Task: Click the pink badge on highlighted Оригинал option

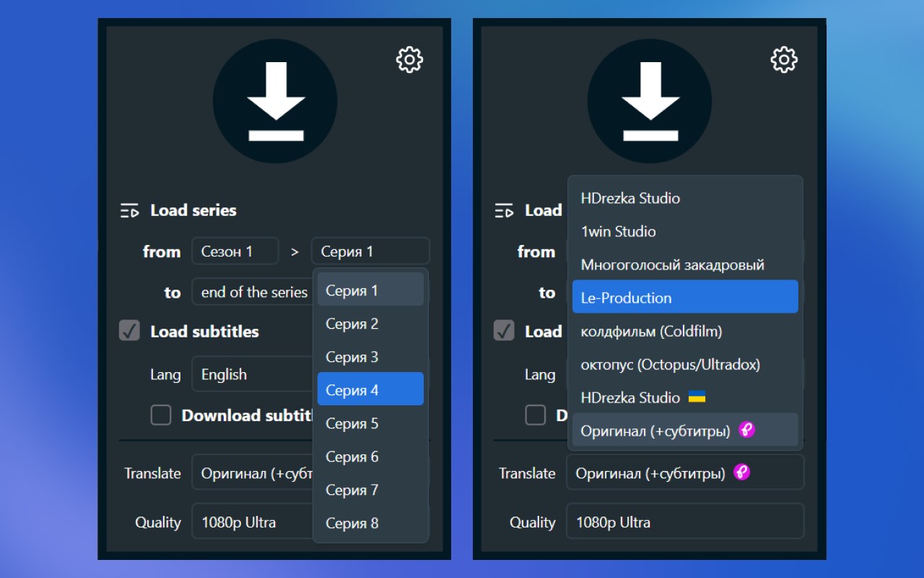Action: 746,431
